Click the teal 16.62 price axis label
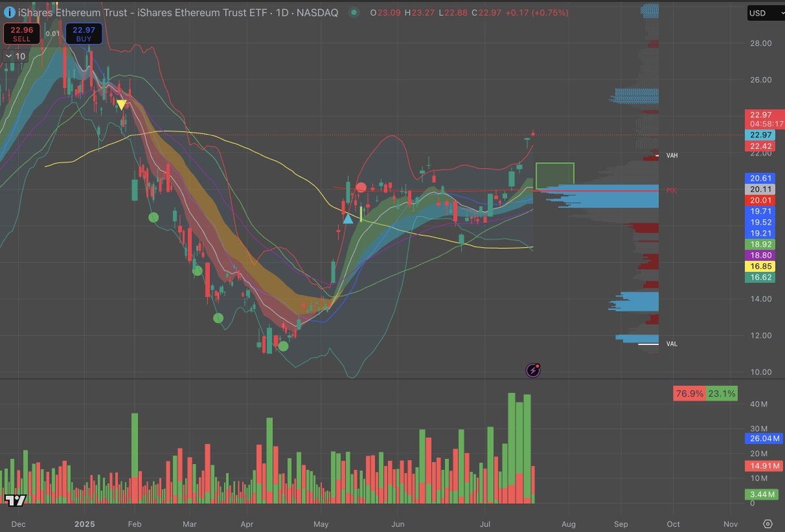The height and width of the screenshot is (532, 785). (761, 278)
